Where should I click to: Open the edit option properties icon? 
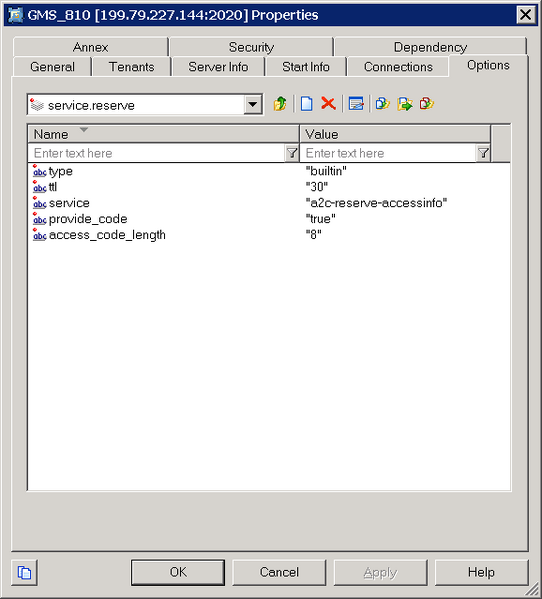point(356,104)
